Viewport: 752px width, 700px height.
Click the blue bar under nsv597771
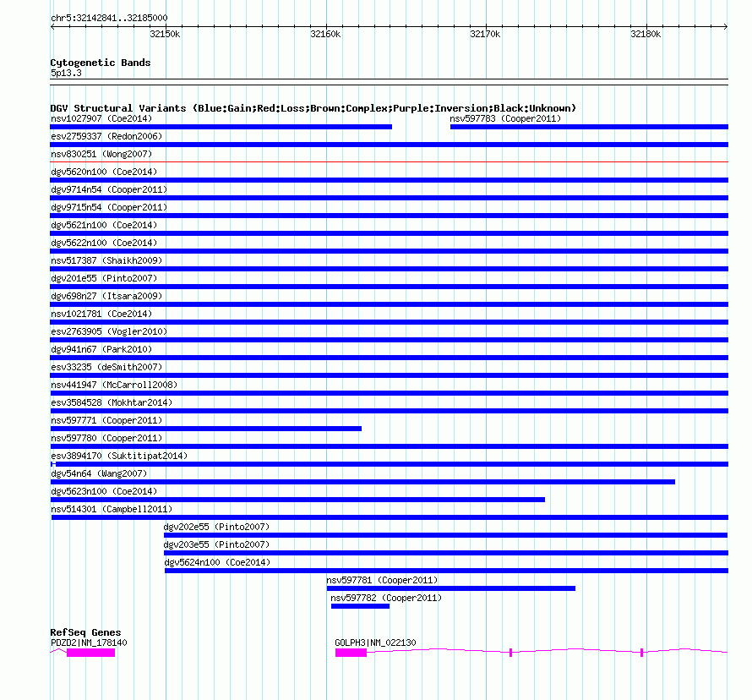(x=206, y=429)
